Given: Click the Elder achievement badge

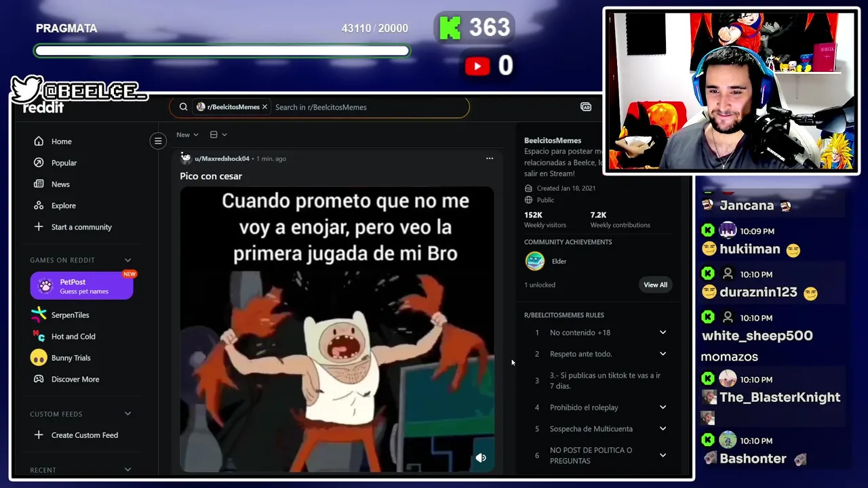Looking at the screenshot, I should [535, 261].
